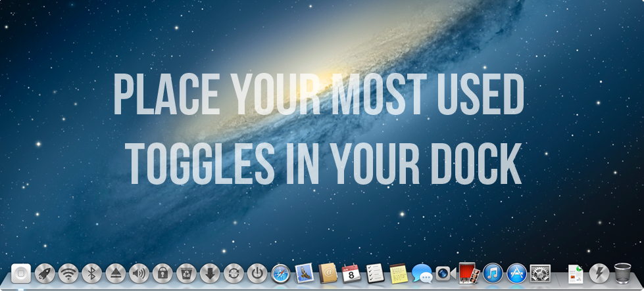Toggle Bluetooth from the dock icon
The height and width of the screenshot is (291, 644).
tap(92, 273)
